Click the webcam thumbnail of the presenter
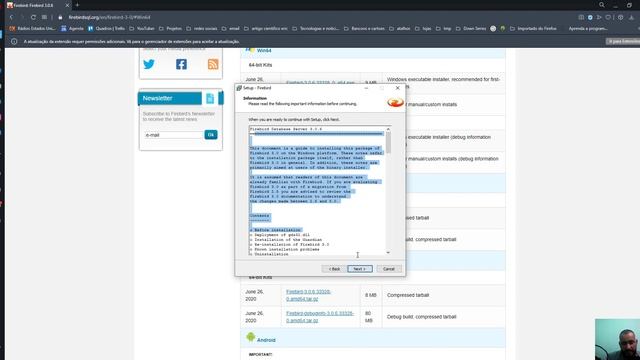The height and width of the screenshot is (360, 640). (x=617, y=339)
